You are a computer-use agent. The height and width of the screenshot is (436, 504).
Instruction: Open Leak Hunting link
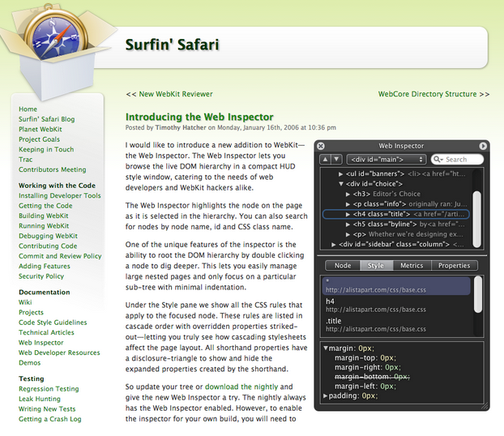40,399
